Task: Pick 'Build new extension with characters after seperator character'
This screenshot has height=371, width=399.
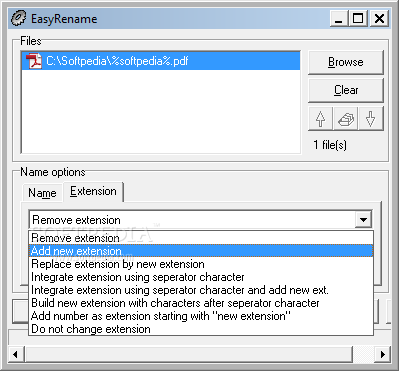Action: point(201,303)
